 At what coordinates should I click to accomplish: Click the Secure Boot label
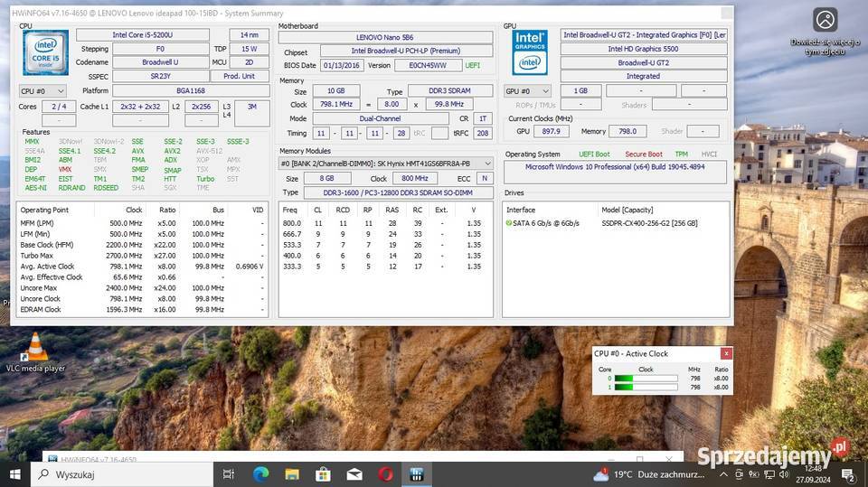643,154
